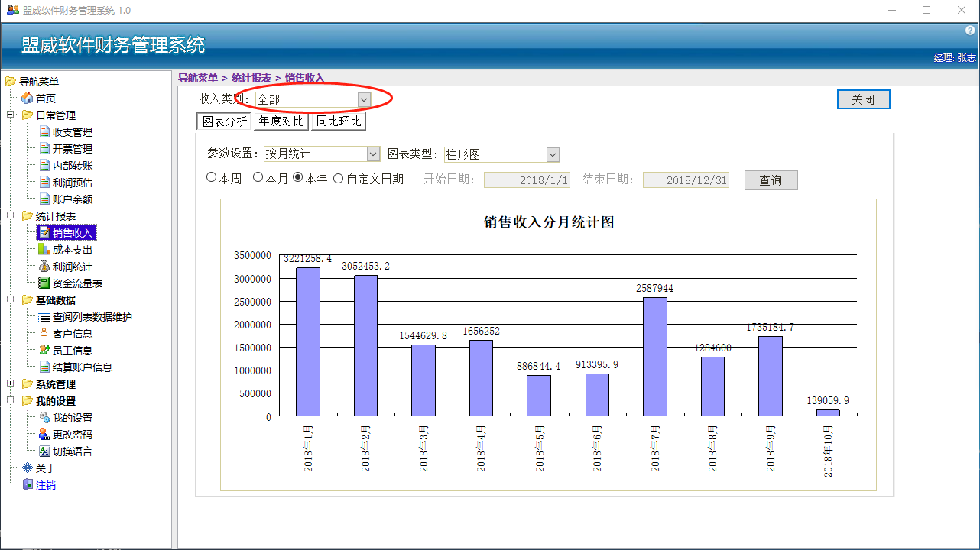Click the 利润统计 money bag icon
This screenshot has height=550, width=980.
44,267
